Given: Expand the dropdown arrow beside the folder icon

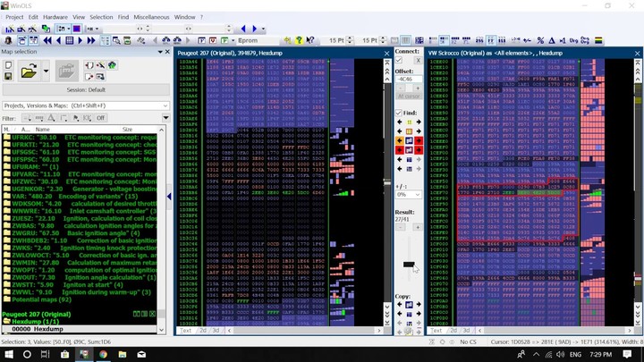Looking at the screenshot, I should point(46,71).
